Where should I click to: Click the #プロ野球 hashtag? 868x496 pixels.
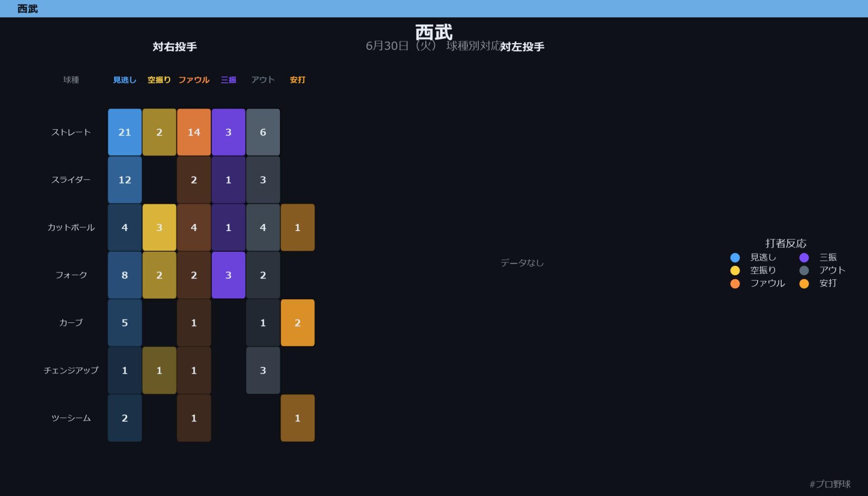pyautogui.click(x=830, y=484)
